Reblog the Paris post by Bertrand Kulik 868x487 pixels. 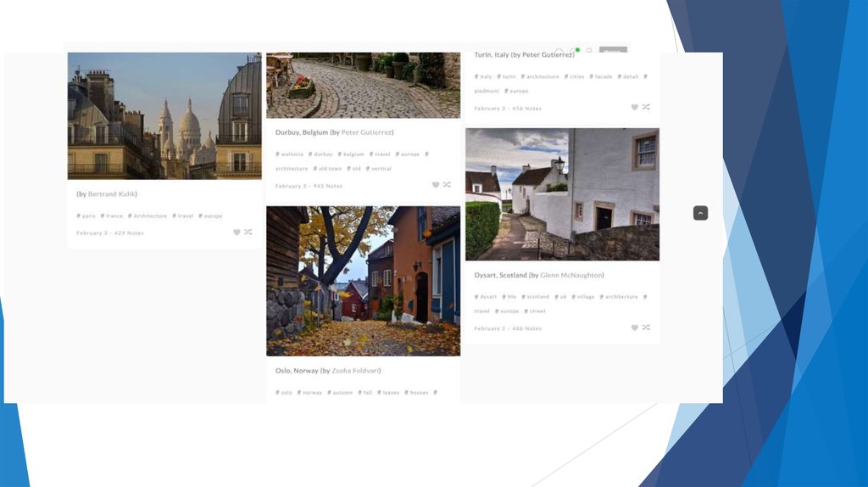(x=248, y=232)
